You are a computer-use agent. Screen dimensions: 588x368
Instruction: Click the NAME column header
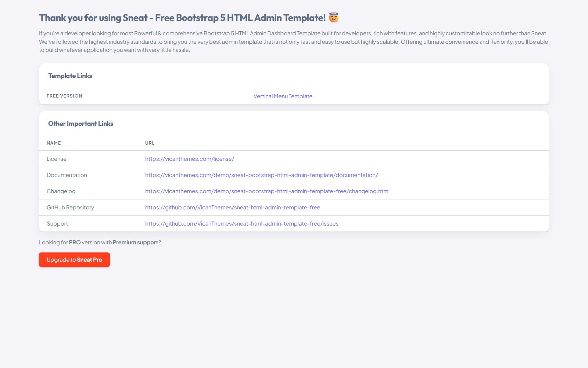coord(54,143)
